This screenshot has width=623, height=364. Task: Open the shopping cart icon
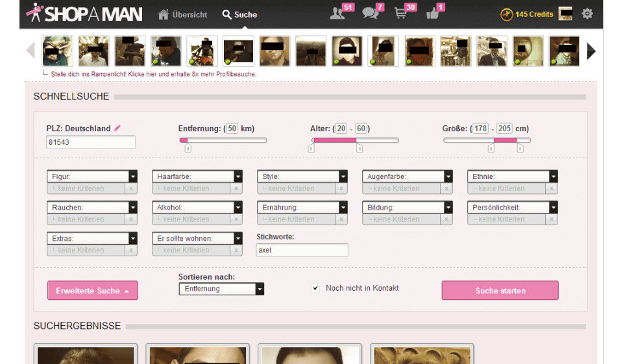(402, 14)
